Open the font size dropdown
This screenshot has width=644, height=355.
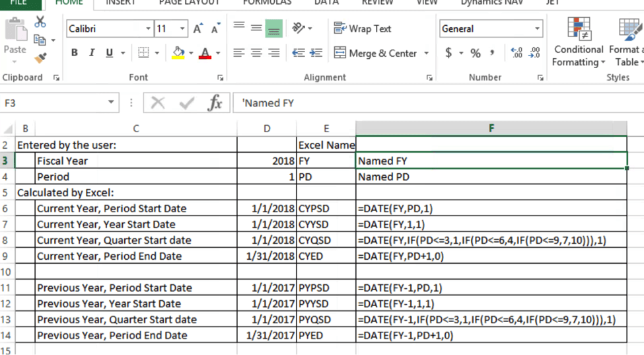(182, 29)
